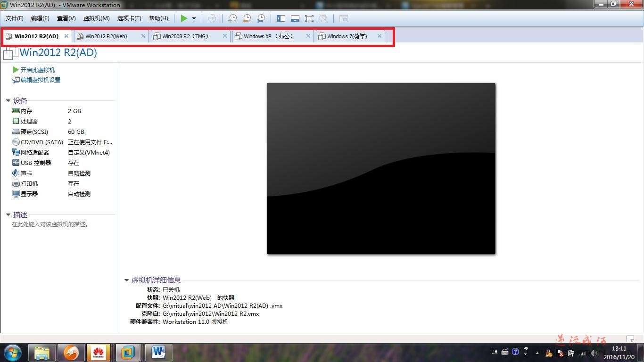Open the 帮助(H) menu
This screenshot has width=644, height=362.
[158, 18]
